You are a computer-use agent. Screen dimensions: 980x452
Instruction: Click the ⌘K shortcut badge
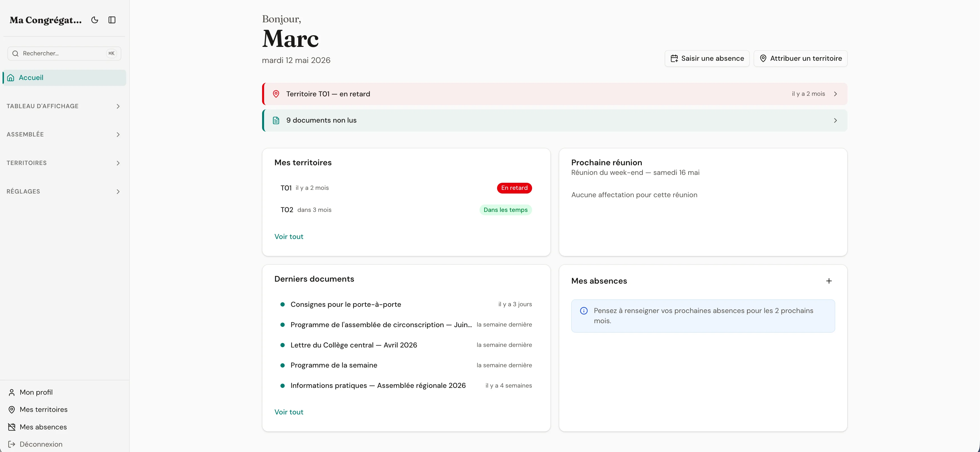coord(111,53)
